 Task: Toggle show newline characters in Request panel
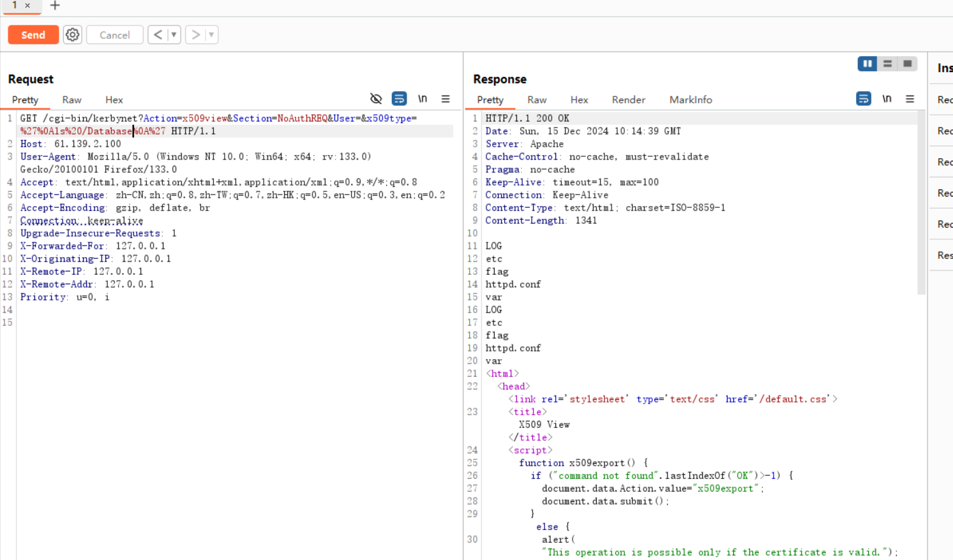423,99
